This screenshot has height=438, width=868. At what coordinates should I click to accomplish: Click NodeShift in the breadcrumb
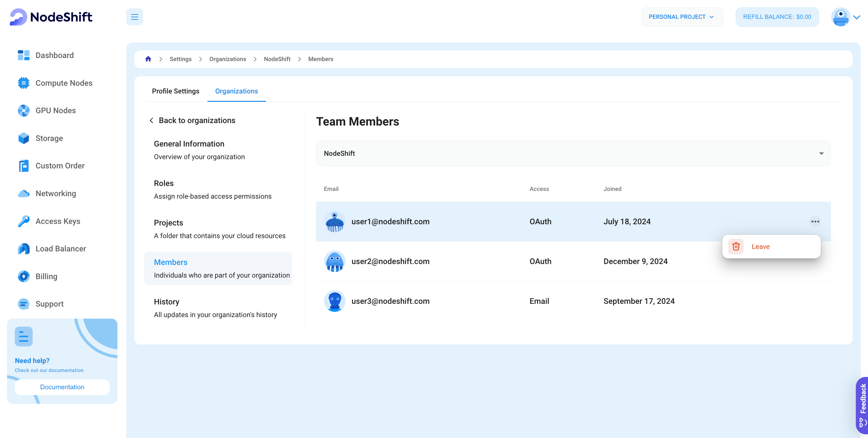coord(277,59)
